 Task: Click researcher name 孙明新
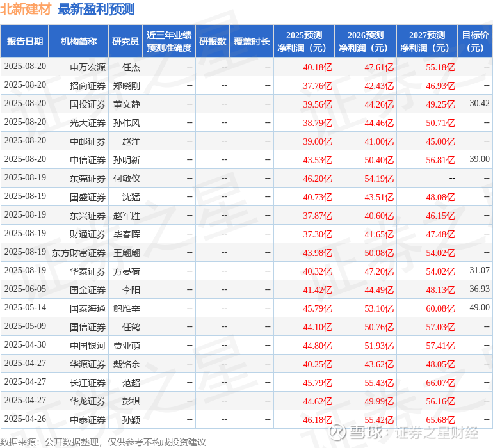(x=127, y=160)
